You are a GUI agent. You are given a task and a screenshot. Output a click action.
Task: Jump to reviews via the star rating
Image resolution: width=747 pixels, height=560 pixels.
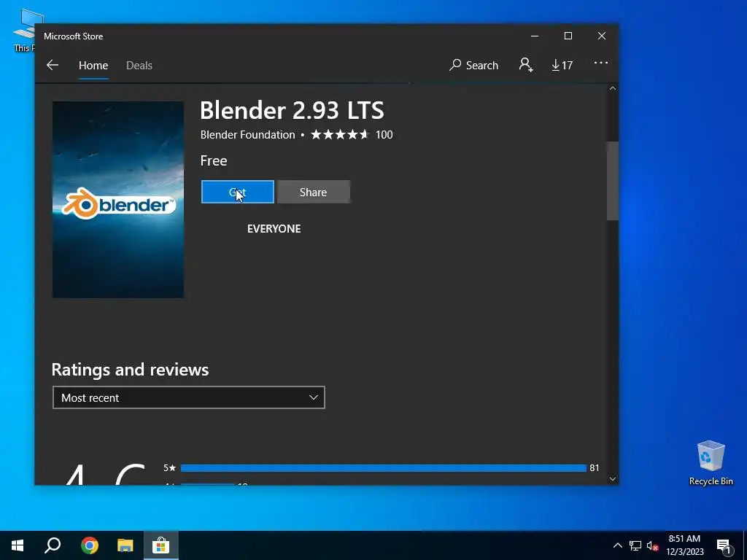click(x=340, y=135)
